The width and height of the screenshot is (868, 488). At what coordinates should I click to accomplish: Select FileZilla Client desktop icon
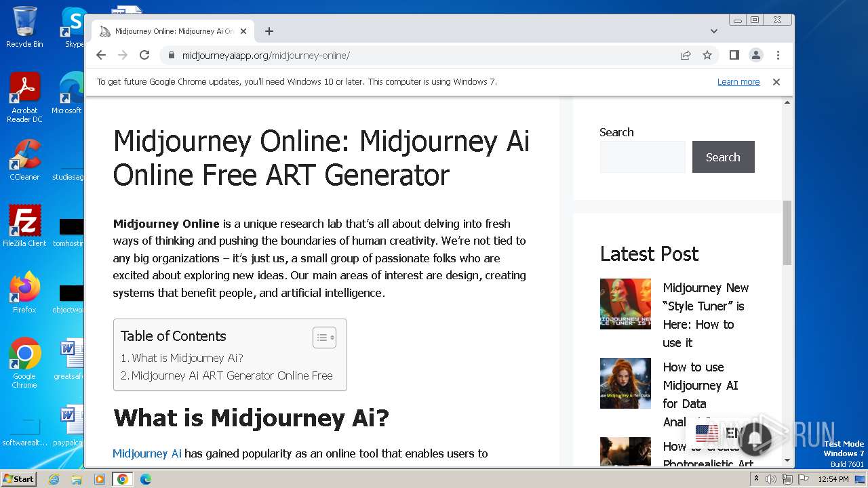tap(24, 226)
